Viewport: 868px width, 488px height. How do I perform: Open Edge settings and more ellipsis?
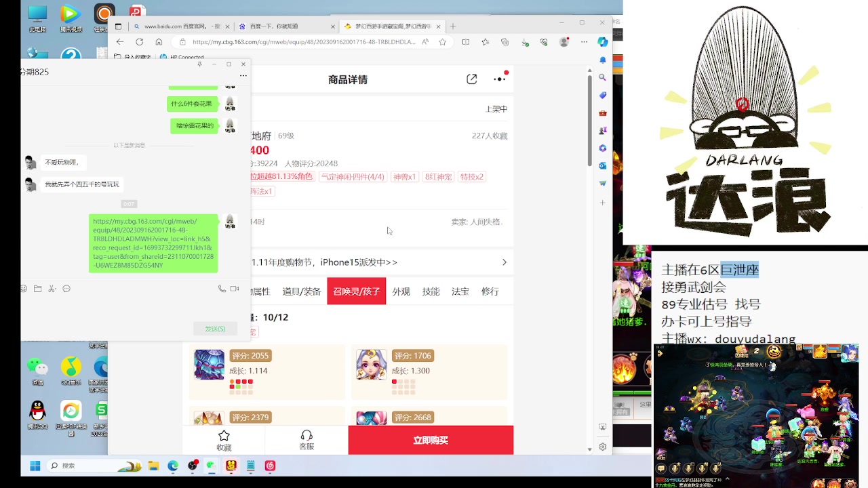click(x=584, y=42)
